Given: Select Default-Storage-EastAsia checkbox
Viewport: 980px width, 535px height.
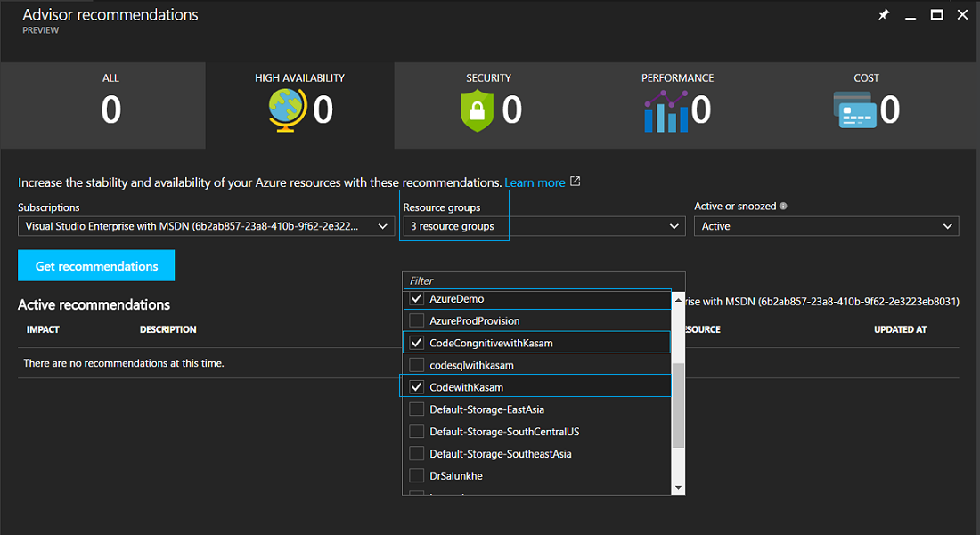Looking at the screenshot, I should click(416, 409).
